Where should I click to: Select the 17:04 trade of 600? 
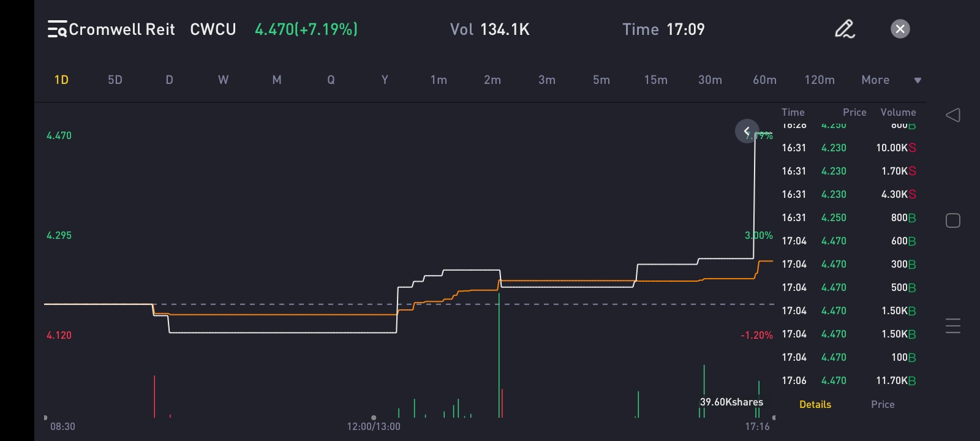tap(849, 241)
